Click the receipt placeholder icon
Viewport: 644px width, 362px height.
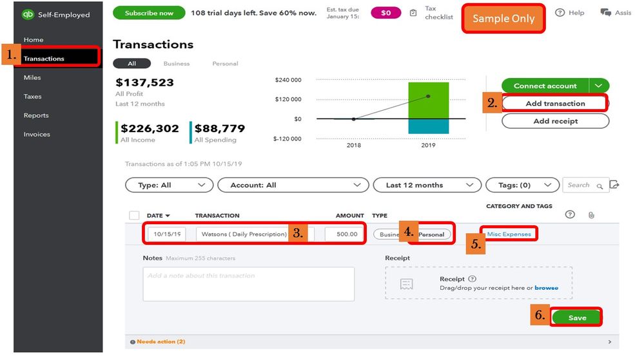(406, 284)
